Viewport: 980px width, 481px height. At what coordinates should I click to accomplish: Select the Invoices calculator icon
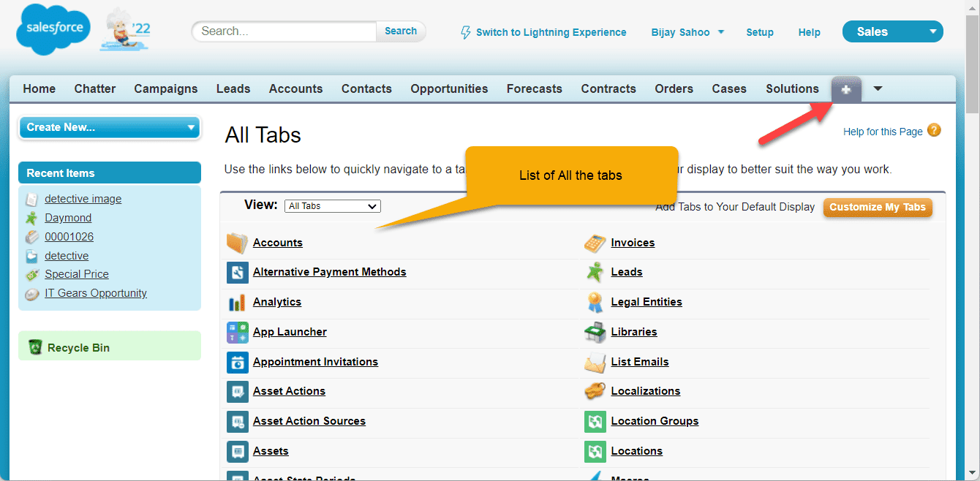[595, 243]
